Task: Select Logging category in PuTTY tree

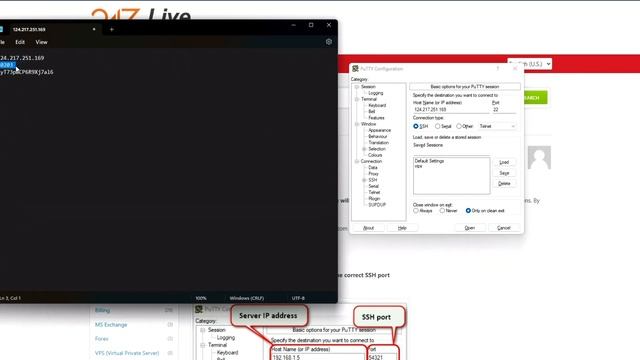Action: tap(376, 93)
